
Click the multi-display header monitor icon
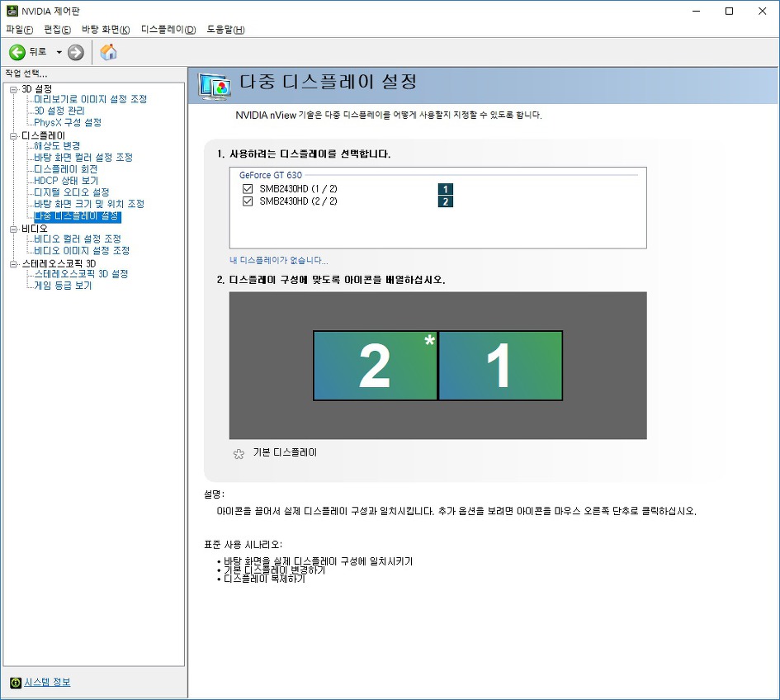(x=215, y=86)
